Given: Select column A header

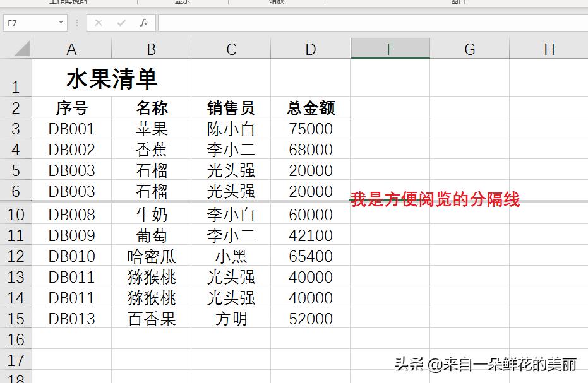Looking at the screenshot, I should (71, 47).
